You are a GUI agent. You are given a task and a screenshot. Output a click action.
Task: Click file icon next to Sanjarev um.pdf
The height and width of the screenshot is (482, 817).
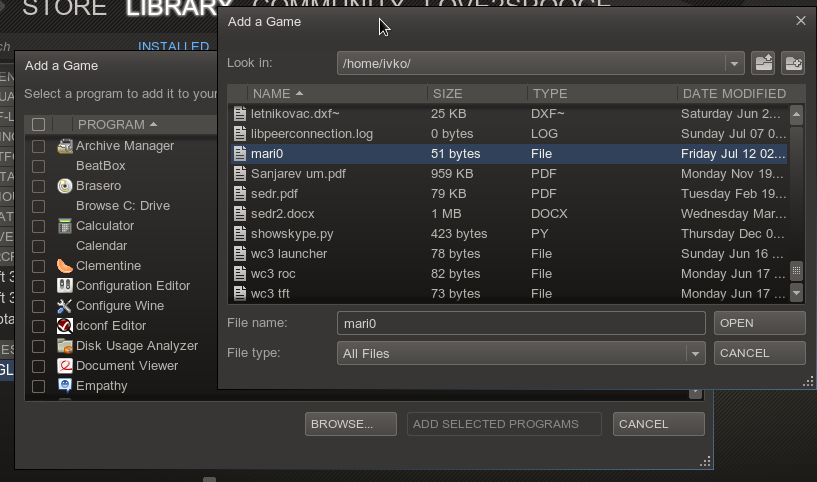pos(240,174)
